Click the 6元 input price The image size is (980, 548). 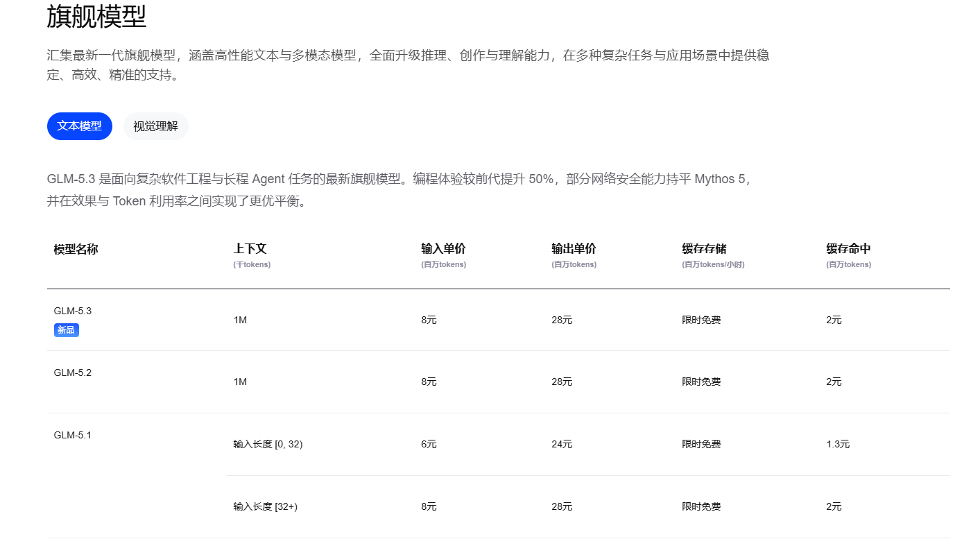pyautogui.click(x=429, y=444)
